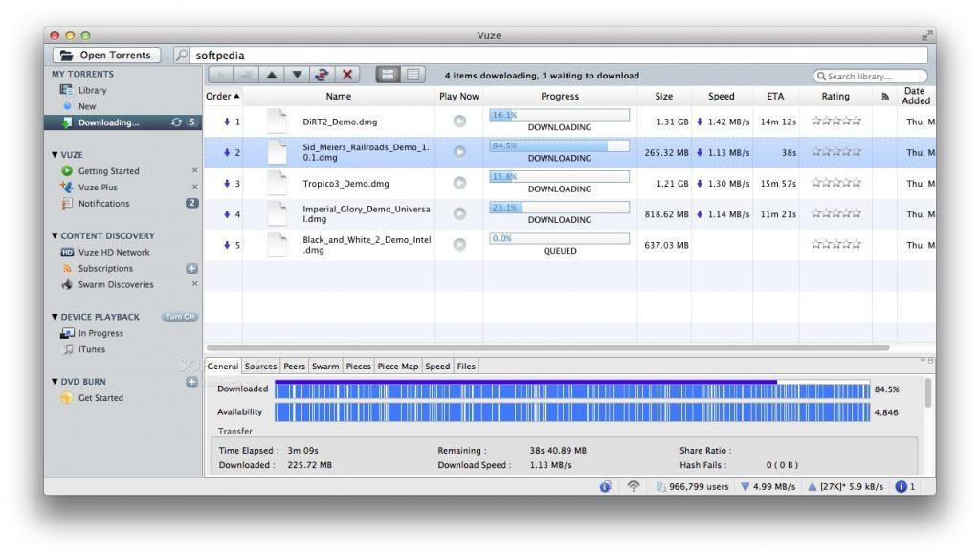Screen dimensions: 980x556
Task: Play Black_and_White_2_Demo now
Action: (x=459, y=244)
